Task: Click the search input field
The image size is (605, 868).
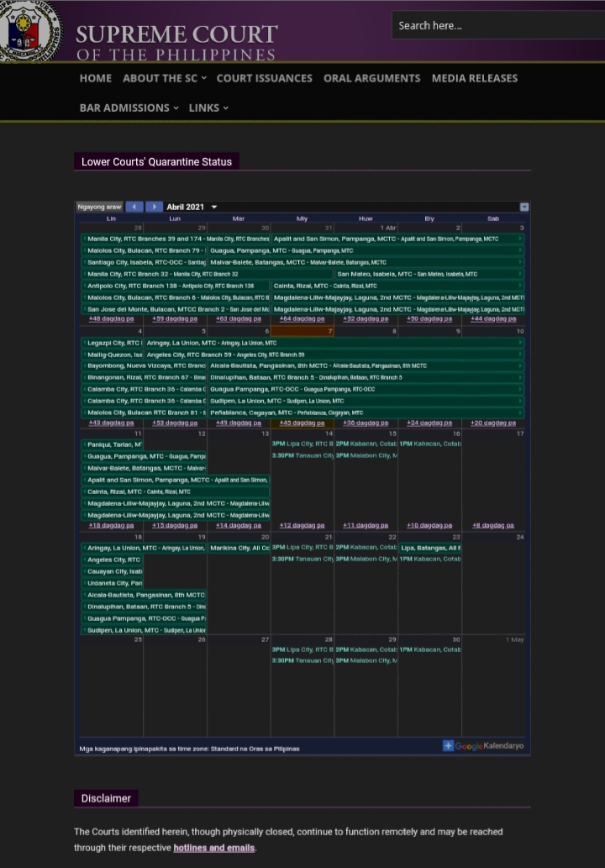Action: (x=496, y=25)
